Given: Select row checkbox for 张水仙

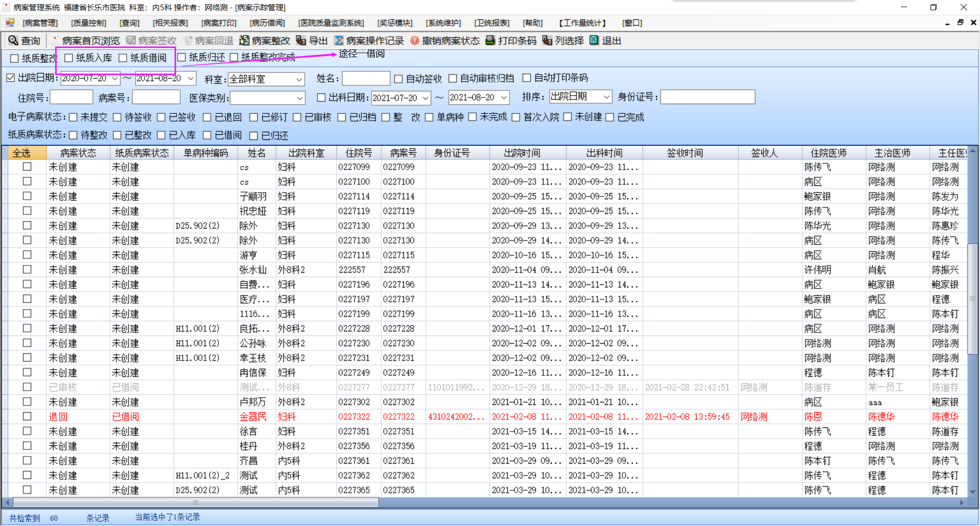Looking at the screenshot, I should point(27,269).
